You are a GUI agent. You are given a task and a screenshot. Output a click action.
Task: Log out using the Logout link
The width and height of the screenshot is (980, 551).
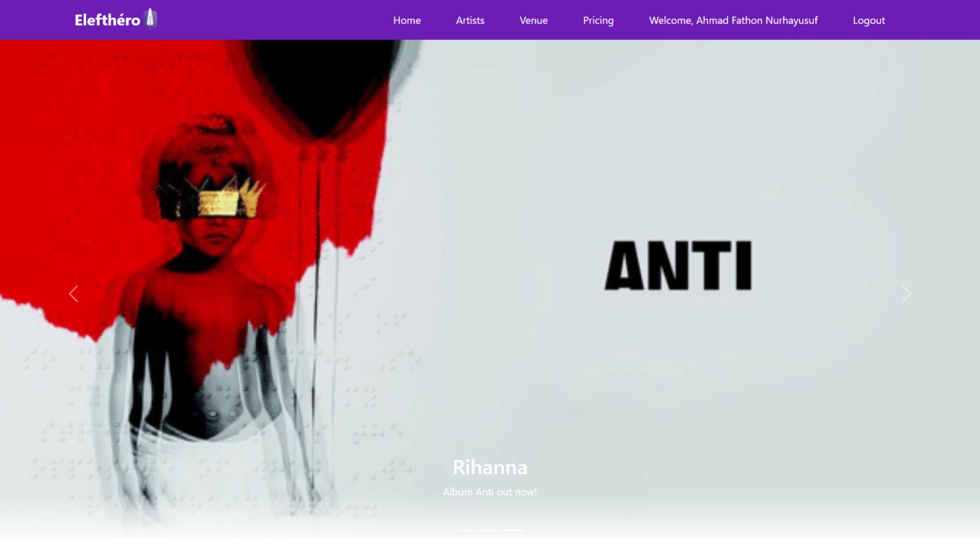(x=869, y=21)
